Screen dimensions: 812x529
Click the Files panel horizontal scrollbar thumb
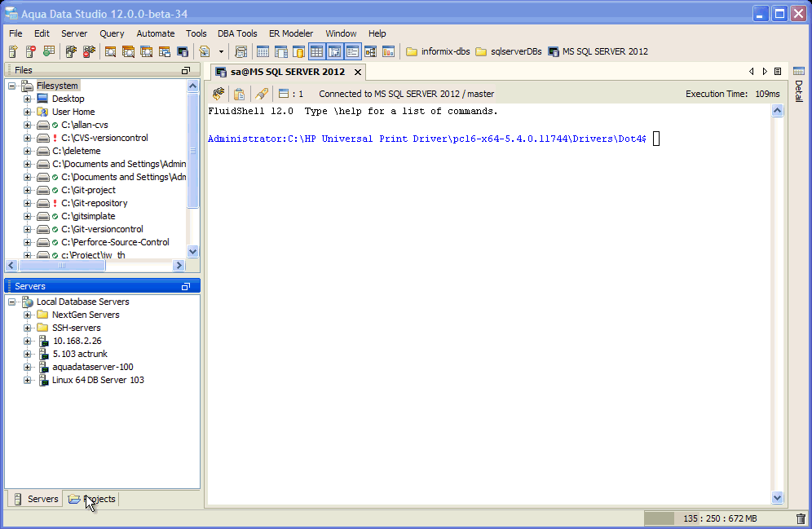pos(62,266)
